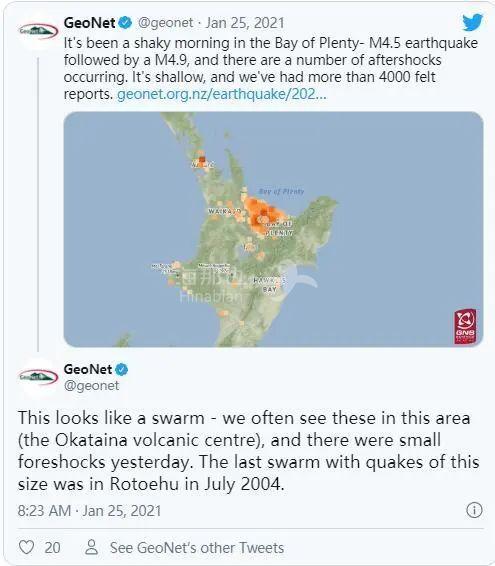Open the tweet info circle icon

pos(474,510)
